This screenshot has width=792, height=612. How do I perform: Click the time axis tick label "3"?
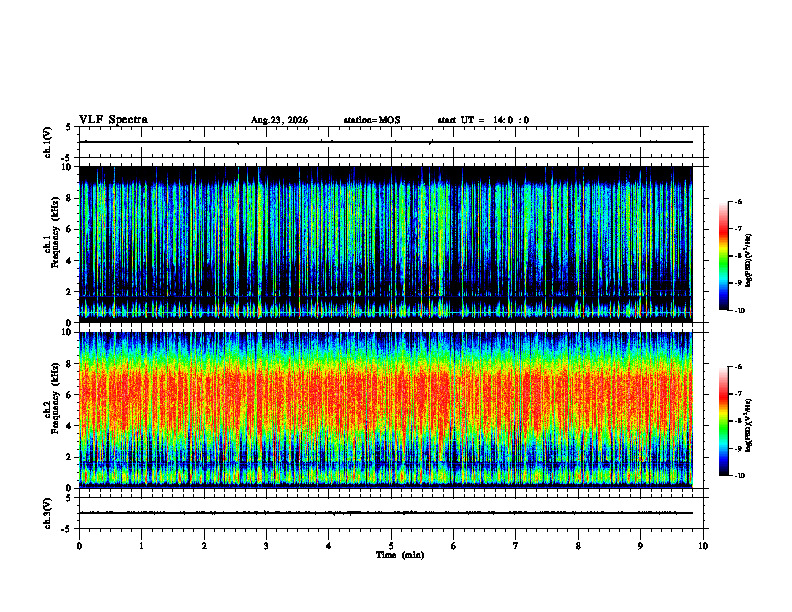266,546
